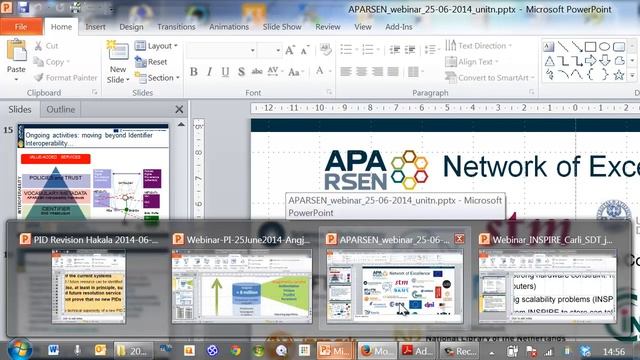This screenshot has height=360, width=640.
Task: Select the Text Box shape
Action: point(549,47)
